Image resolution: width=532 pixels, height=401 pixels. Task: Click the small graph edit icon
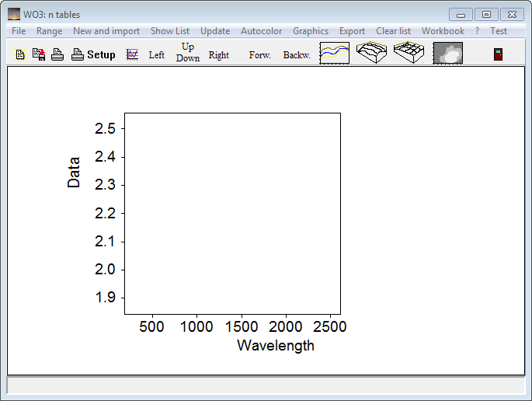click(x=133, y=55)
